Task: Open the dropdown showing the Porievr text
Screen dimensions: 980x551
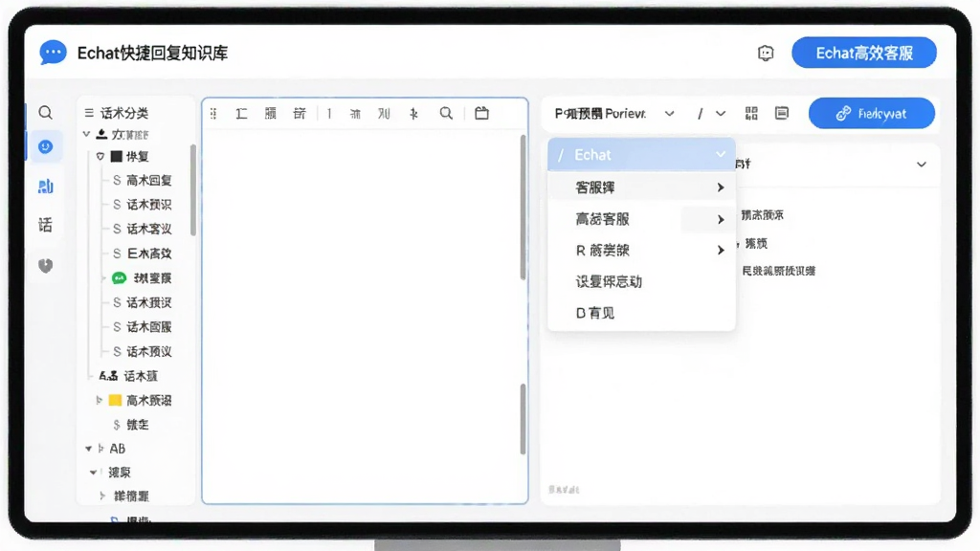Action: (x=615, y=114)
